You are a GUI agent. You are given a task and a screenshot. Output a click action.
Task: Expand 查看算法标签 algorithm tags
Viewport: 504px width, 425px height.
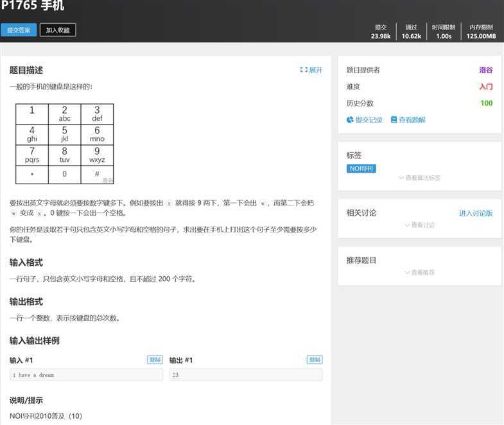pyautogui.click(x=419, y=178)
